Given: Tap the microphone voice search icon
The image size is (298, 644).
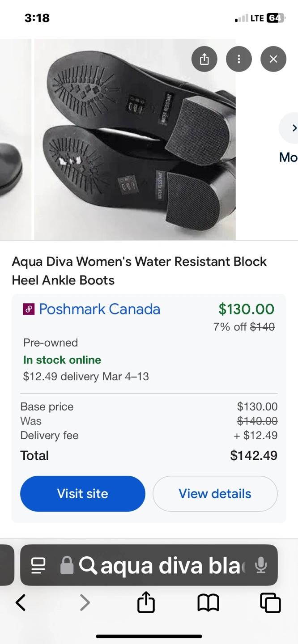Looking at the screenshot, I should tap(261, 565).
